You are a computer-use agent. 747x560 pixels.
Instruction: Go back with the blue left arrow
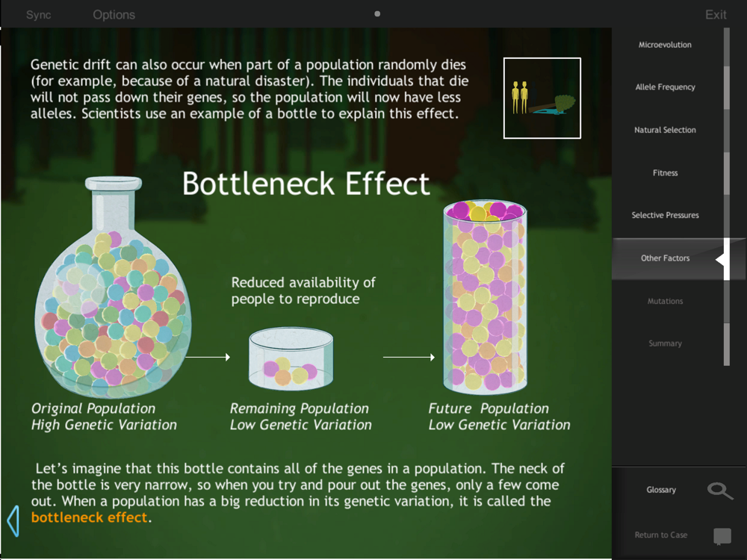13,521
